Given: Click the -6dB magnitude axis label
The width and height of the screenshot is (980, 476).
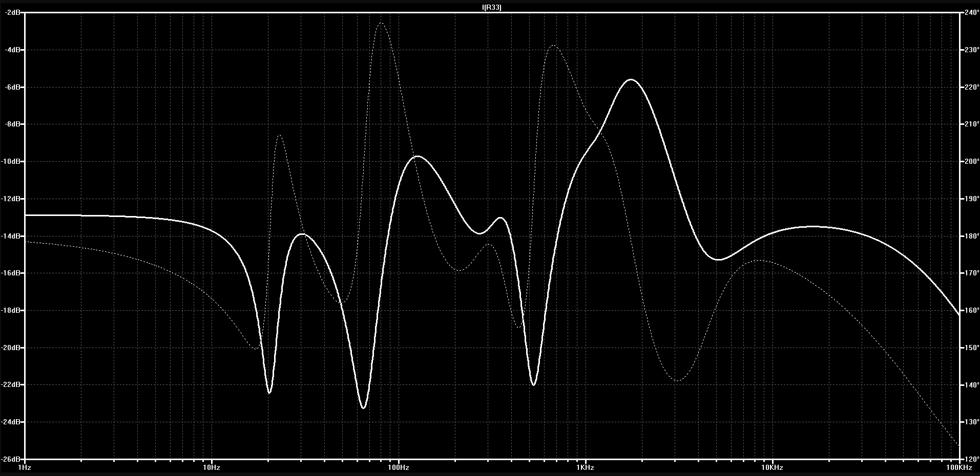Looking at the screenshot, I should [12, 87].
